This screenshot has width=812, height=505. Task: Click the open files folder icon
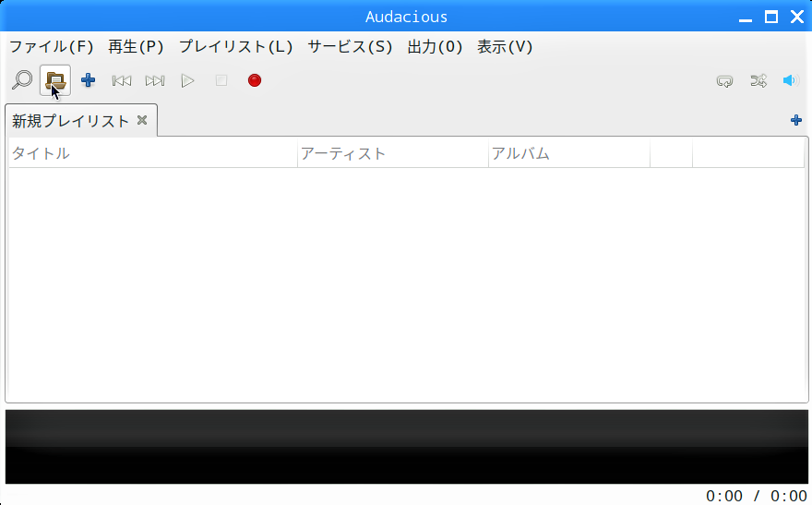click(x=55, y=80)
